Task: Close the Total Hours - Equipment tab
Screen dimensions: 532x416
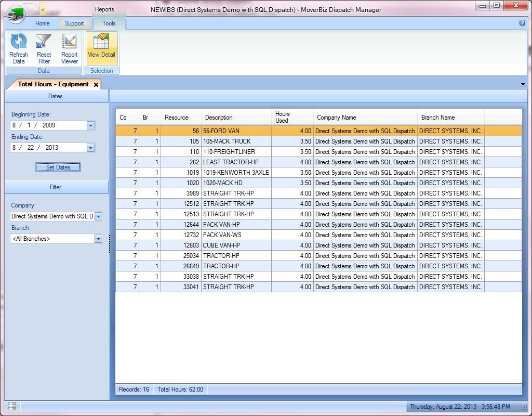Action: pyautogui.click(x=96, y=84)
